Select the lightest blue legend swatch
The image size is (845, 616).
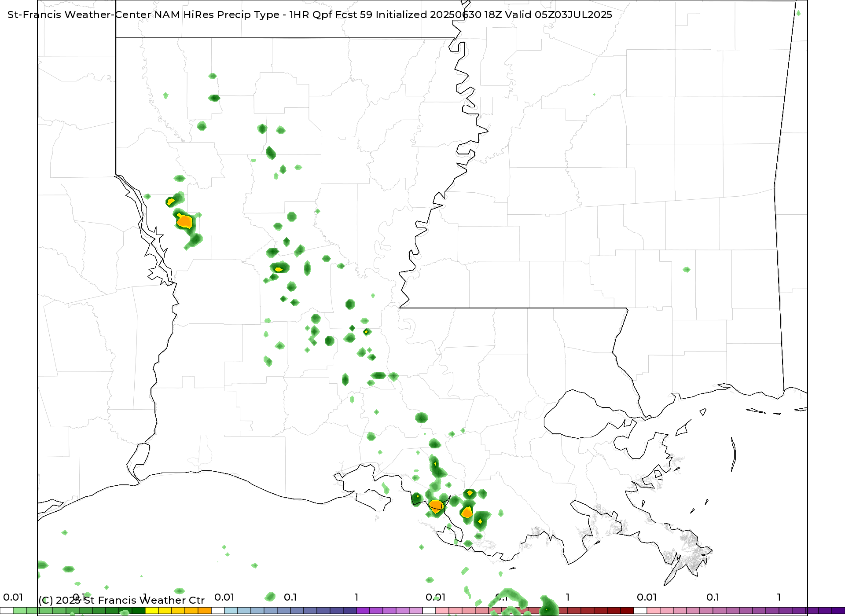tap(231, 611)
